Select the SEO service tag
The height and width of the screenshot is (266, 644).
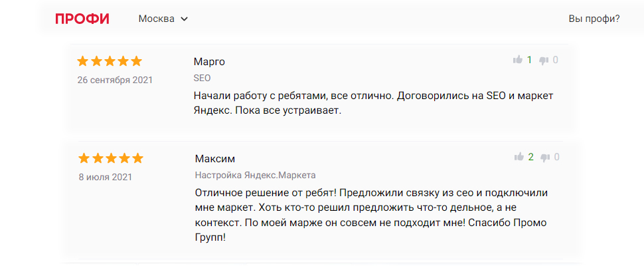(202, 78)
